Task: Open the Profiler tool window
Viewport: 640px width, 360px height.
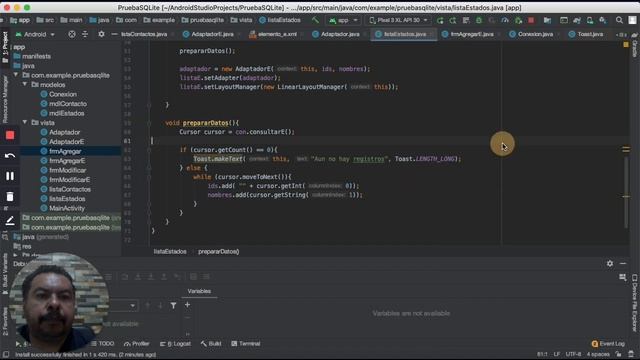Action: point(137,344)
